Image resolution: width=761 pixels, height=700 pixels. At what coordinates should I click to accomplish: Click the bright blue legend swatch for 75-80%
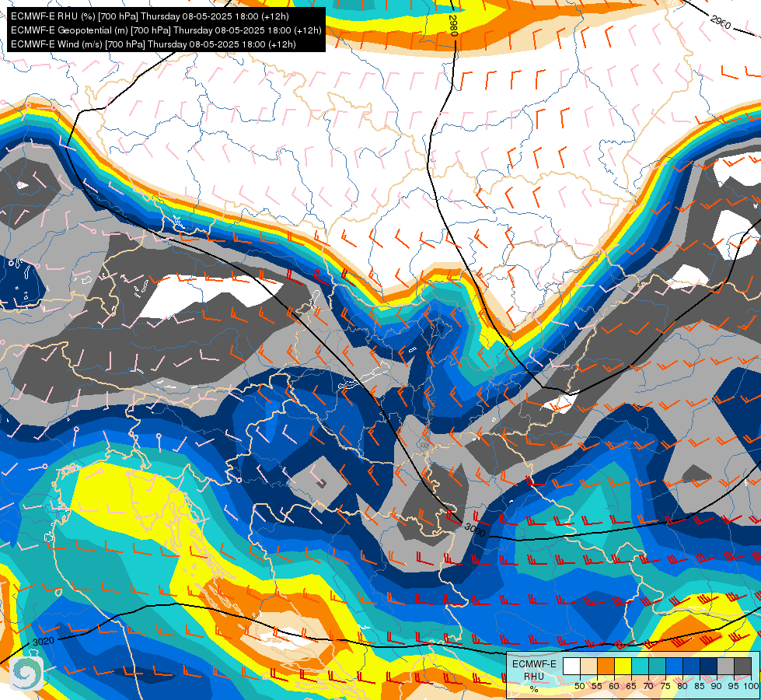[674, 666]
